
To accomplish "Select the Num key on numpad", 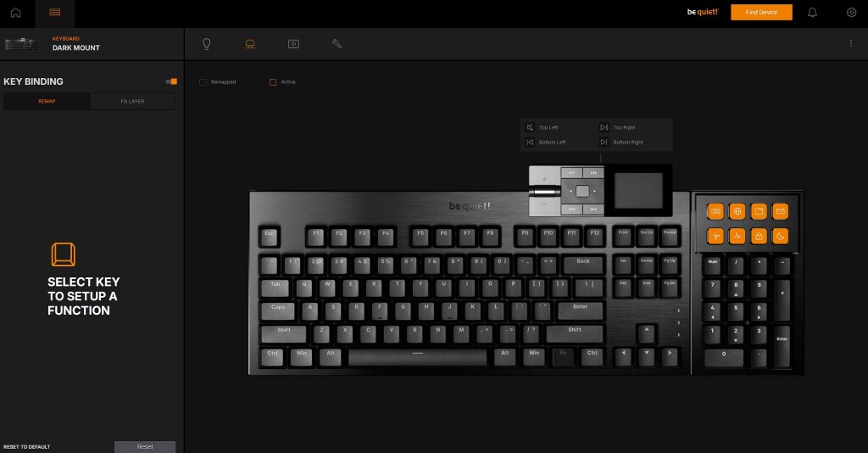I will tap(712, 266).
